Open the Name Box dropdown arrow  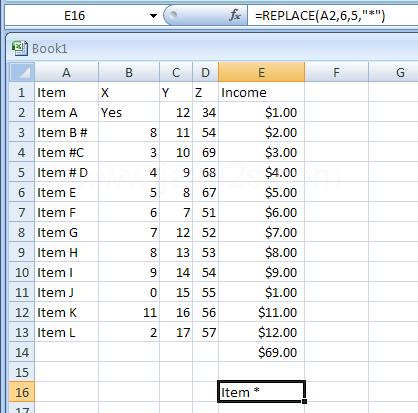(x=153, y=16)
